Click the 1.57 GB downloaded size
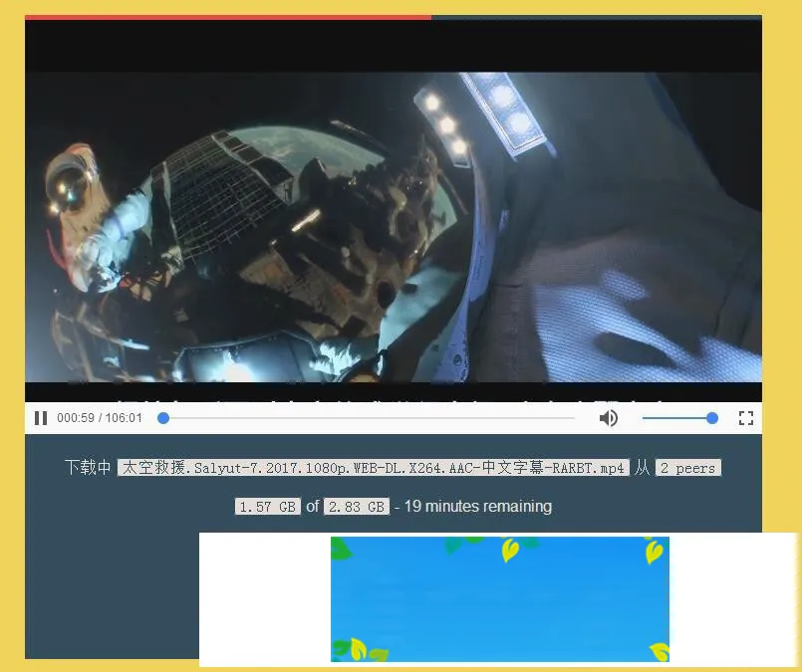This screenshot has height=672, width=802. click(x=267, y=506)
